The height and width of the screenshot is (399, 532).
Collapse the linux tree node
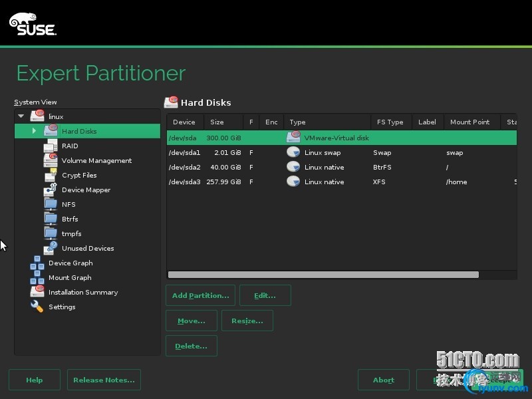coord(21,116)
